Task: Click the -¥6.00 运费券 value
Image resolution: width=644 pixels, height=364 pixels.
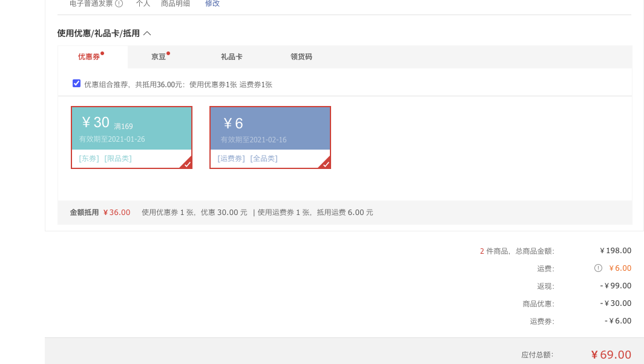Action: coord(618,321)
